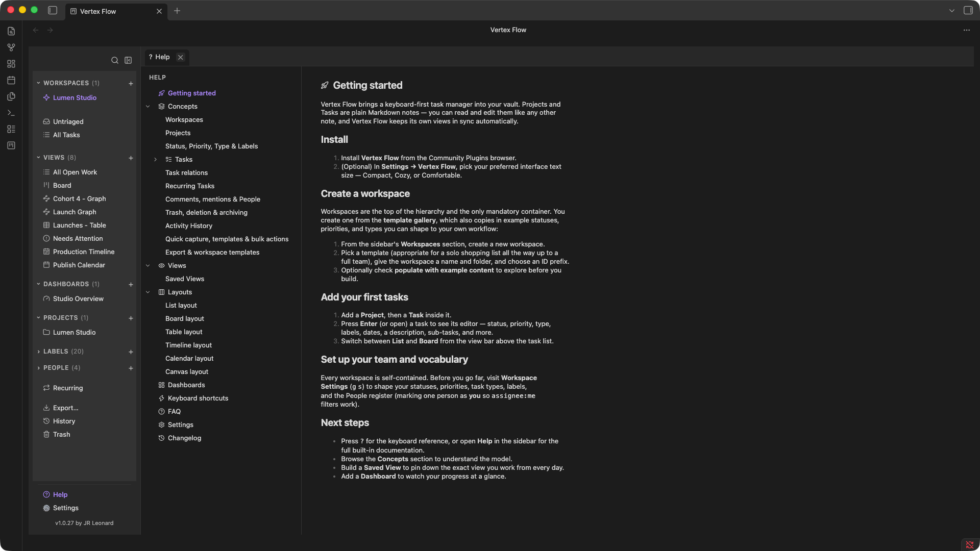This screenshot has width=980, height=551.
Task: Collapse the Concepts help group
Action: click(x=148, y=107)
